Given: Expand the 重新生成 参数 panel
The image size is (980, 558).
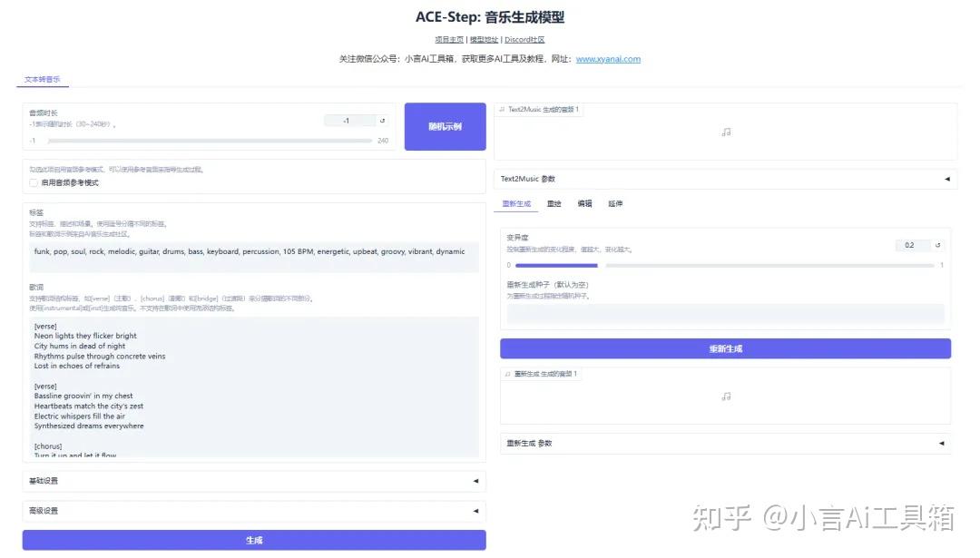Looking at the screenshot, I should (941, 443).
